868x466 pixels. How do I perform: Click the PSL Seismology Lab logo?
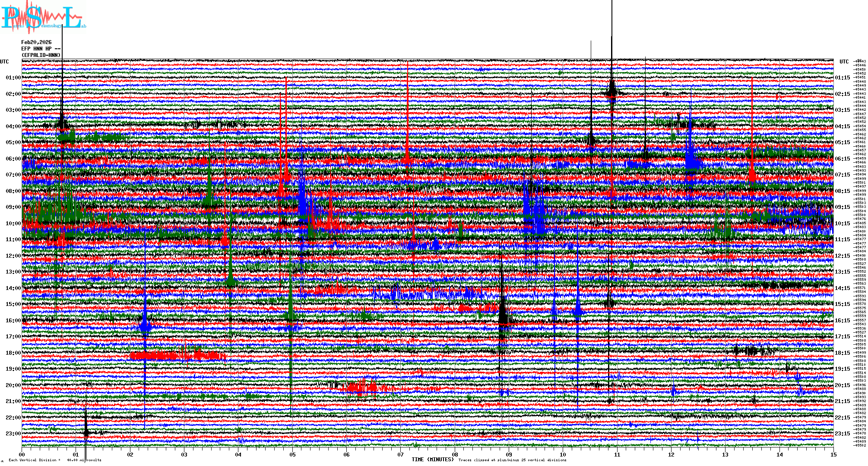click(x=42, y=17)
